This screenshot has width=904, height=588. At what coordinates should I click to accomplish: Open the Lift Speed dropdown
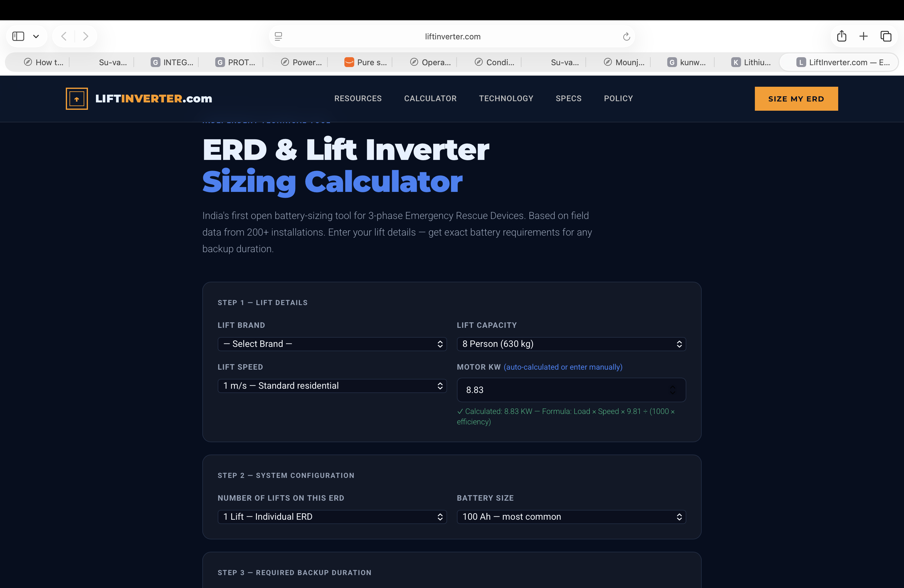pyautogui.click(x=332, y=386)
